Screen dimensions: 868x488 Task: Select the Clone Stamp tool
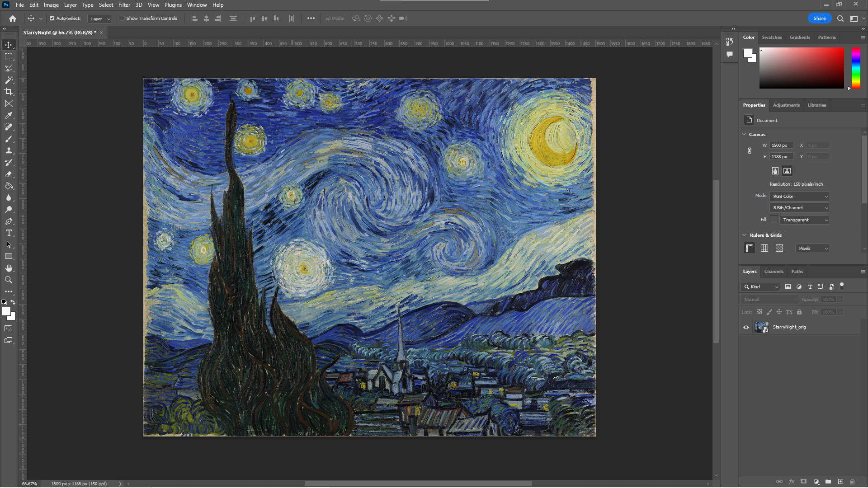9,150
